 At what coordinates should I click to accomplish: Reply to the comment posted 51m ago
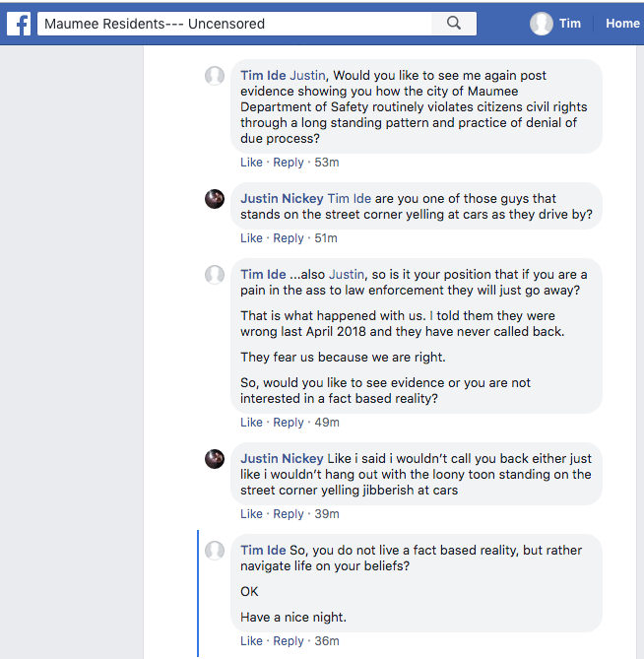[x=289, y=238]
